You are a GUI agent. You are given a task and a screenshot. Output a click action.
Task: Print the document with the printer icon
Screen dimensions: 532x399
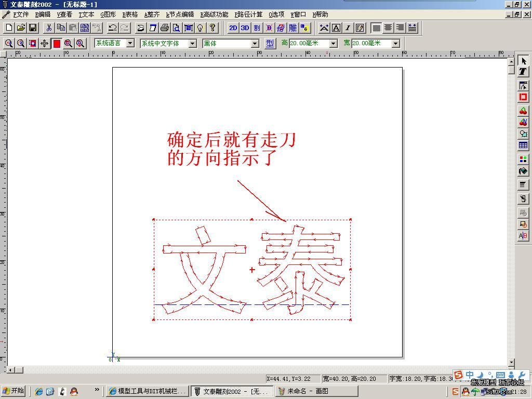click(x=165, y=28)
